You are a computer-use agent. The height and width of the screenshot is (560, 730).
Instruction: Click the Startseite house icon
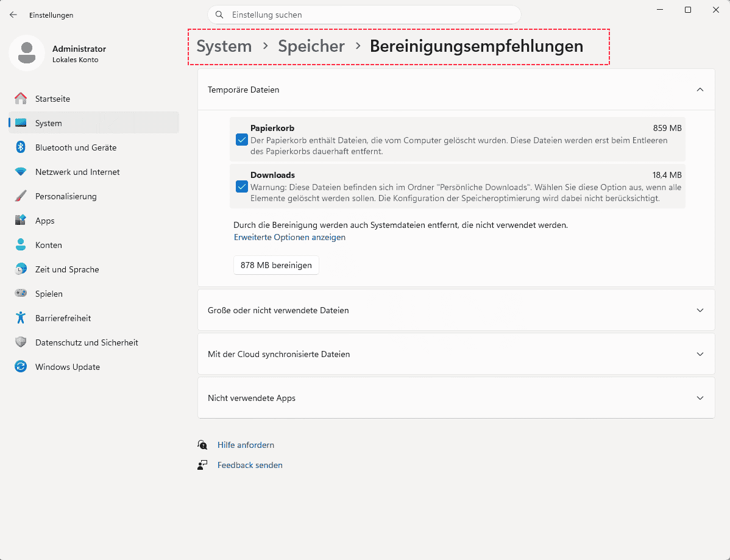pyautogui.click(x=21, y=99)
